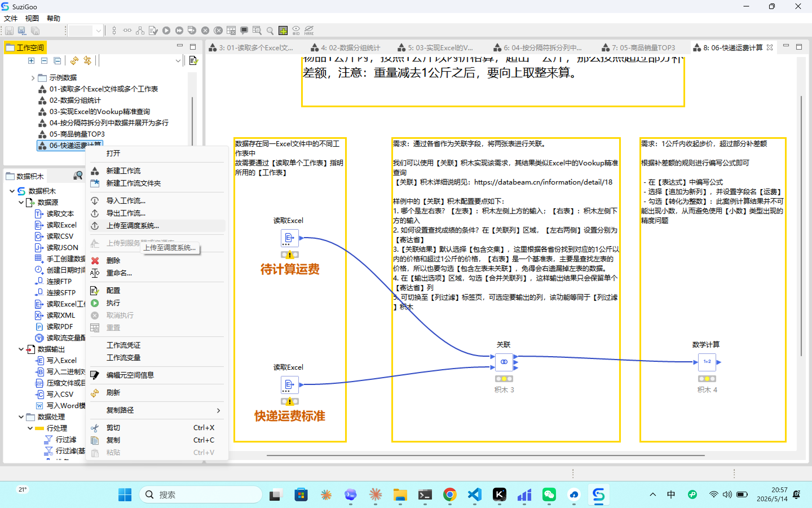Collapse the 数据输出 category
The image size is (812, 508).
[x=21, y=349]
